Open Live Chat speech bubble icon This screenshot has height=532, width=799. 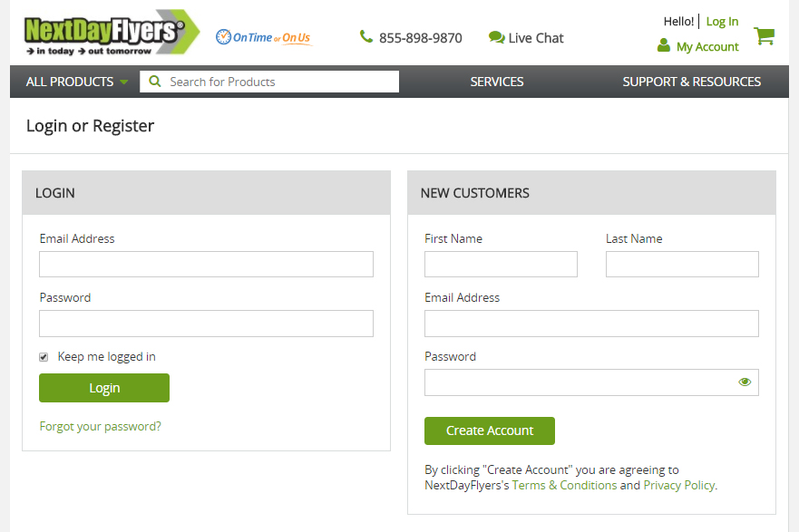pyautogui.click(x=496, y=37)
